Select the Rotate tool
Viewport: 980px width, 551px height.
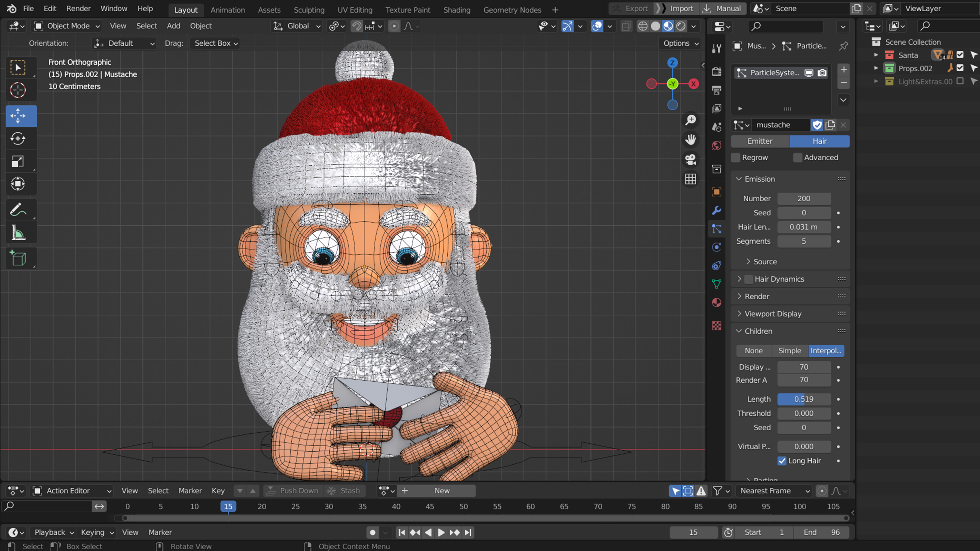point(18,138)
